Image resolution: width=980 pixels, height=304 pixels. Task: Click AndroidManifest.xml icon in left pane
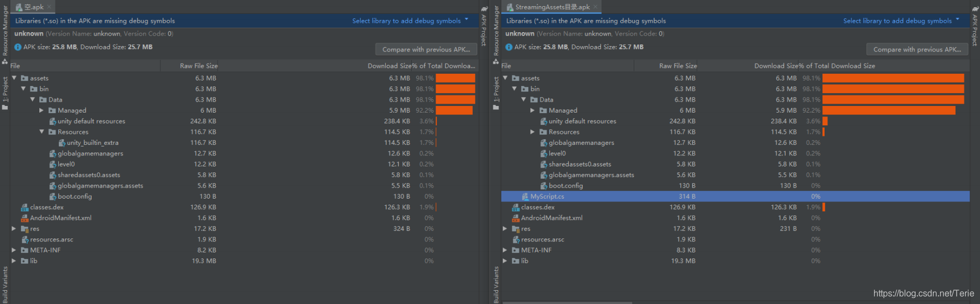(x=24, y=218)
